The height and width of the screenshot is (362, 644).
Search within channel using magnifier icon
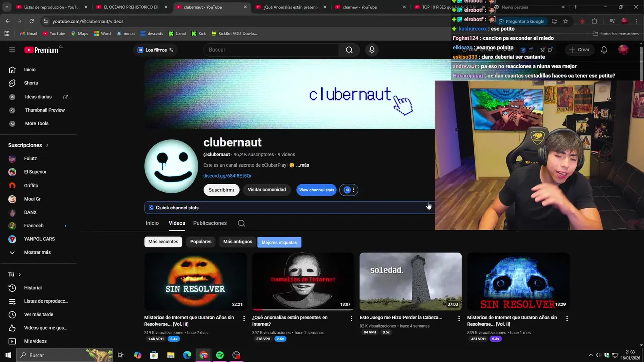tap(242, 223)
